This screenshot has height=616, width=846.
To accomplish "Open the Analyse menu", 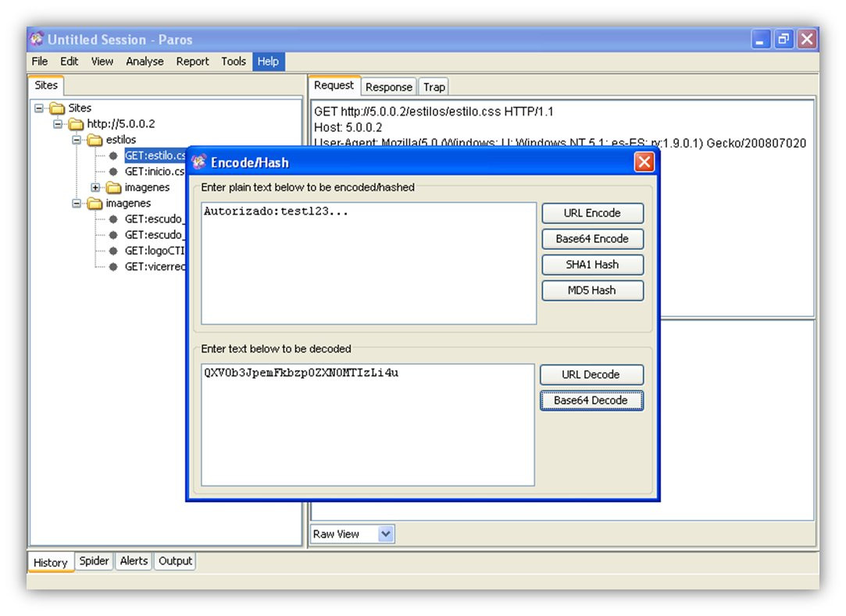I will click(x=145, y=62).
